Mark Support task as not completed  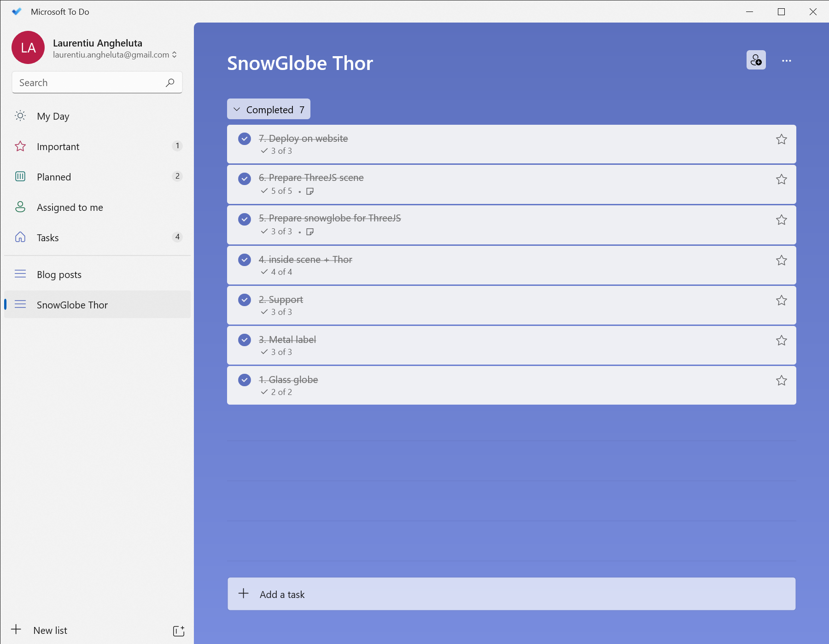(245, 300)
